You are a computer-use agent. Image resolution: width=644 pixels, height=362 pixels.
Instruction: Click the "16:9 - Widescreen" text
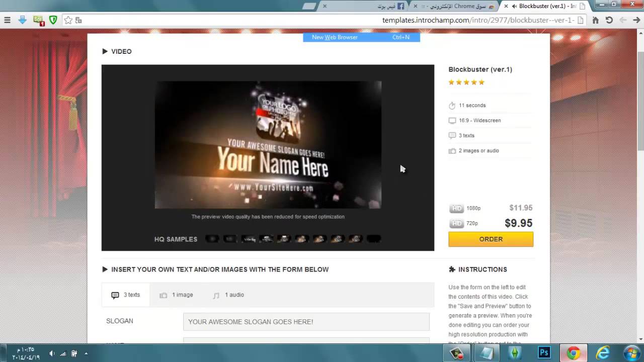tap(479, 121)
